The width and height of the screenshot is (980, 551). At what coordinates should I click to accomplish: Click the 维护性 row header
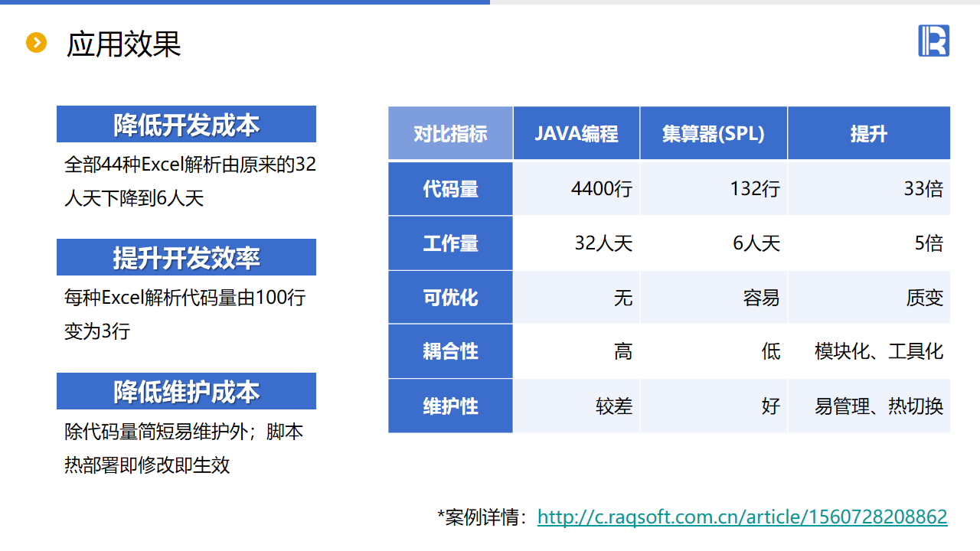[x=450, y=406]
